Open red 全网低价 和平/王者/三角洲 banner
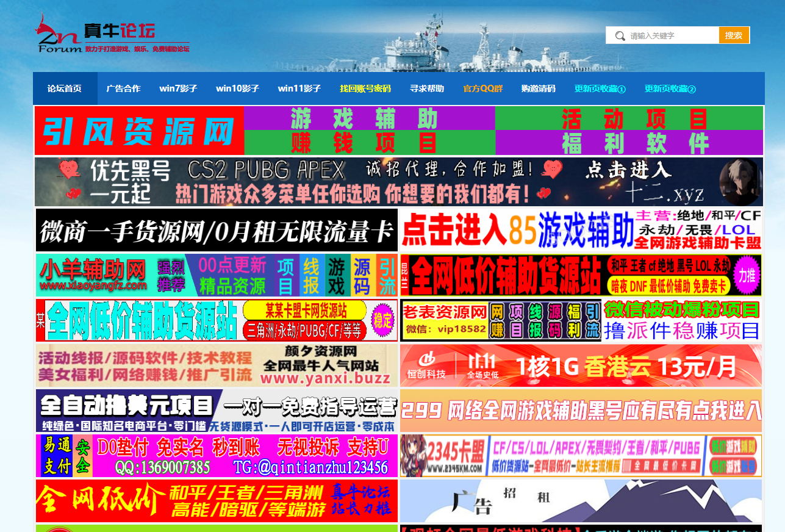 click(x=217, y=501)
